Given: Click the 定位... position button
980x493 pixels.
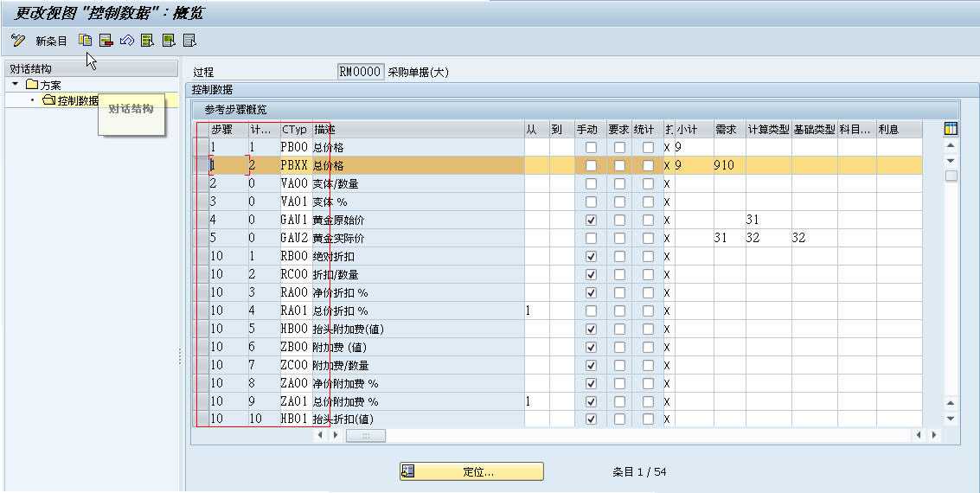Looking at the screenshot, I should click(x=471, y=471).
